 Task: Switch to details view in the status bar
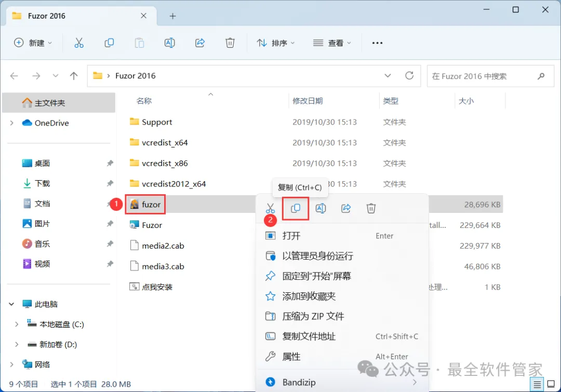pos(537,385)
